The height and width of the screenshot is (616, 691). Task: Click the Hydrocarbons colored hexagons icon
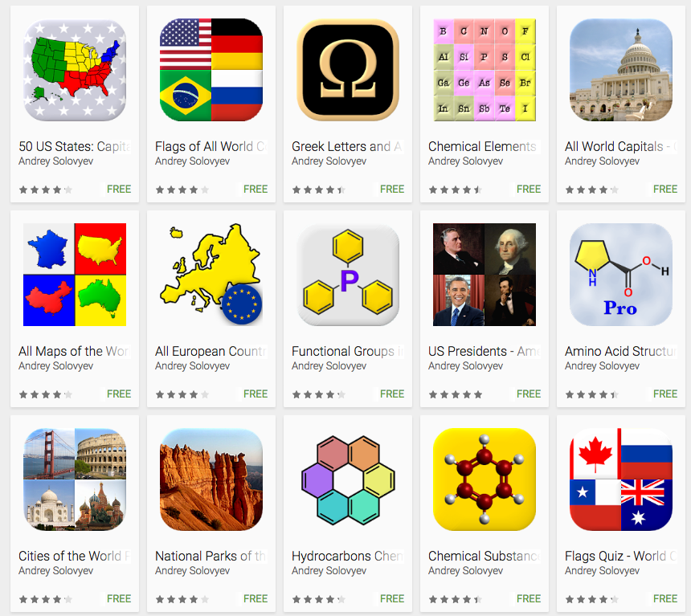[x=348, y=479]
